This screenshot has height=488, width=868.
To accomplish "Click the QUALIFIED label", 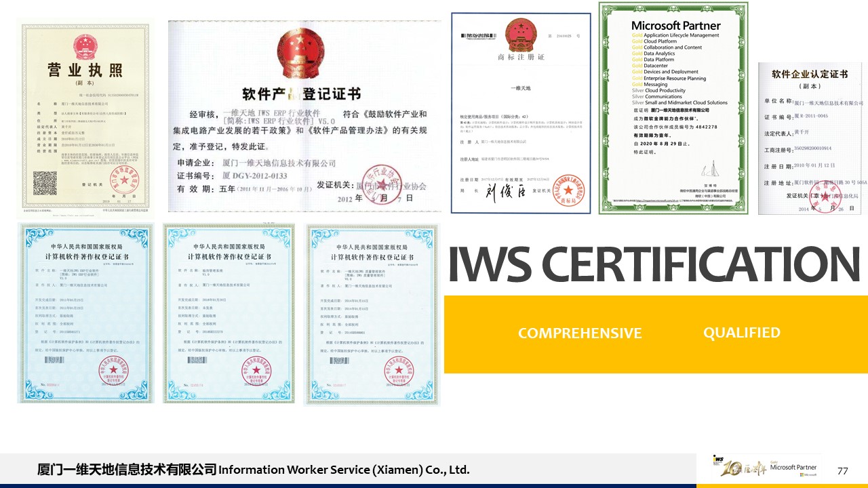I will [741, 333].
